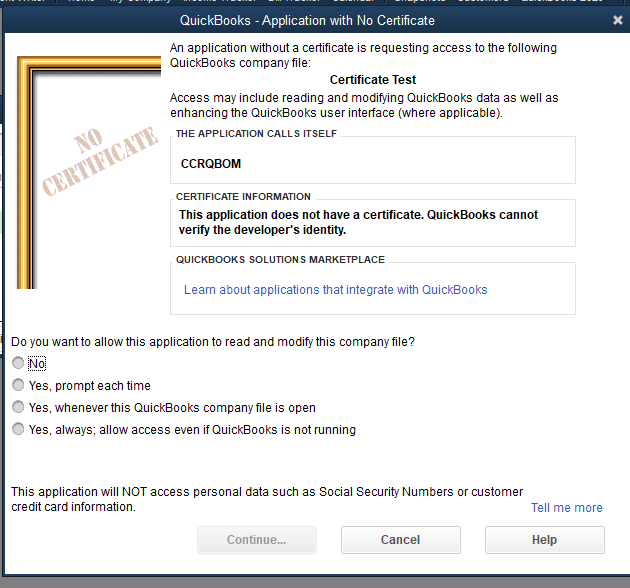Click the Cancel button
630x588 pixels.
[x=401, y=540]
